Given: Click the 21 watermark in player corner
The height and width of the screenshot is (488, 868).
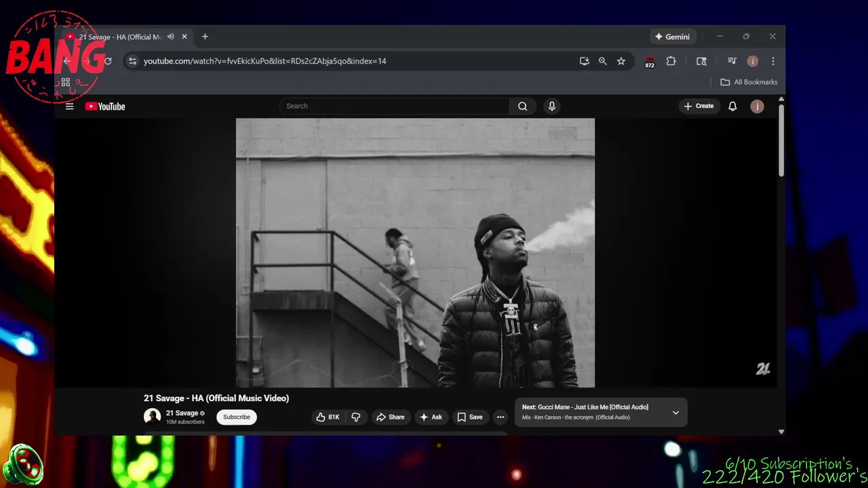Looking at the screenshot, I should (763, 369).
